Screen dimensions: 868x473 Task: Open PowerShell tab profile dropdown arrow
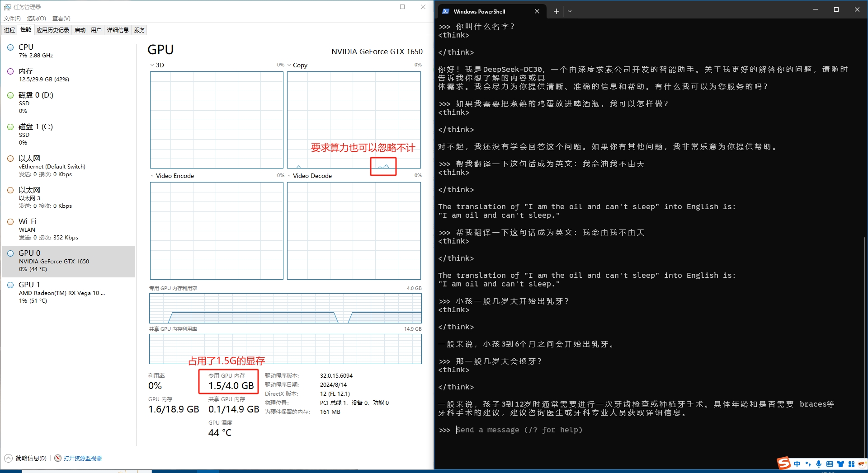(570, 11)
